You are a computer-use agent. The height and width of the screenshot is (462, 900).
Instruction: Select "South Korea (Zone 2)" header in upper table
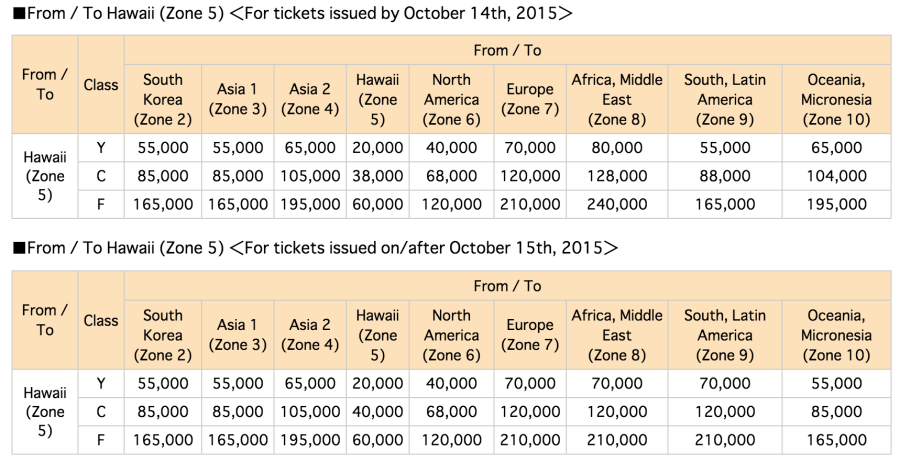tap(163, 100)
